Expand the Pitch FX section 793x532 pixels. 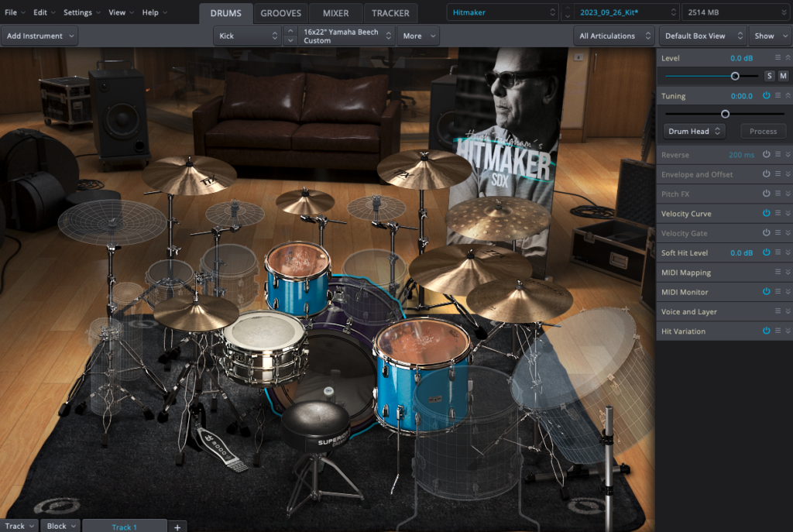click(788, 194)
